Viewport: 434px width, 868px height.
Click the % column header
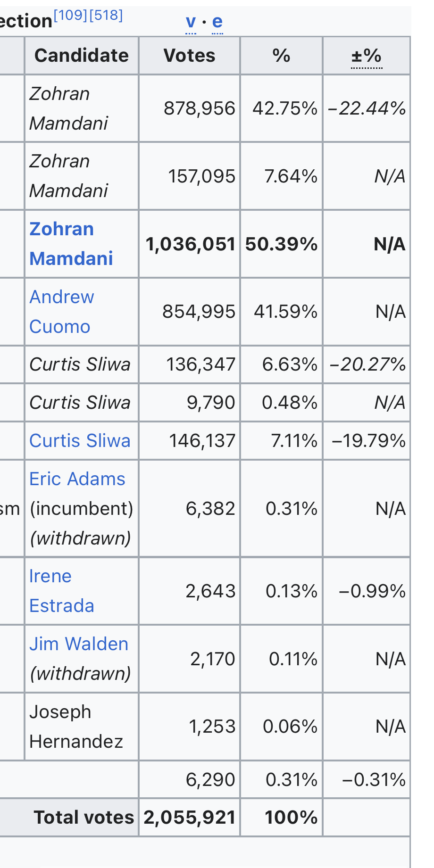click(281, 56)
